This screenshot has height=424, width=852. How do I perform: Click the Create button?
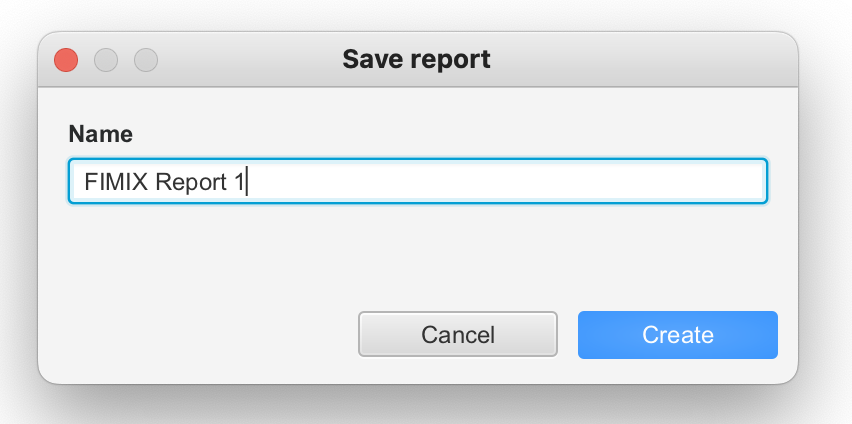tap(677, 334)
